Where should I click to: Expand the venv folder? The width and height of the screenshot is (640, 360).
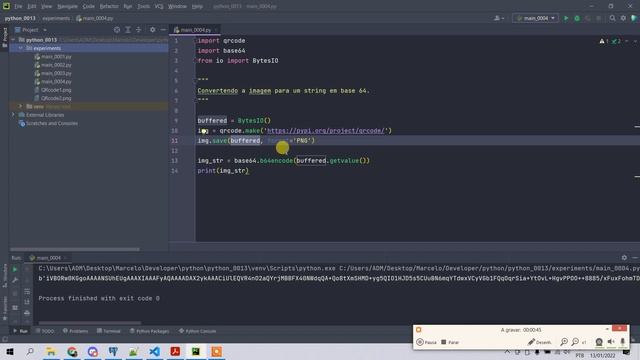tap(20, 107)
